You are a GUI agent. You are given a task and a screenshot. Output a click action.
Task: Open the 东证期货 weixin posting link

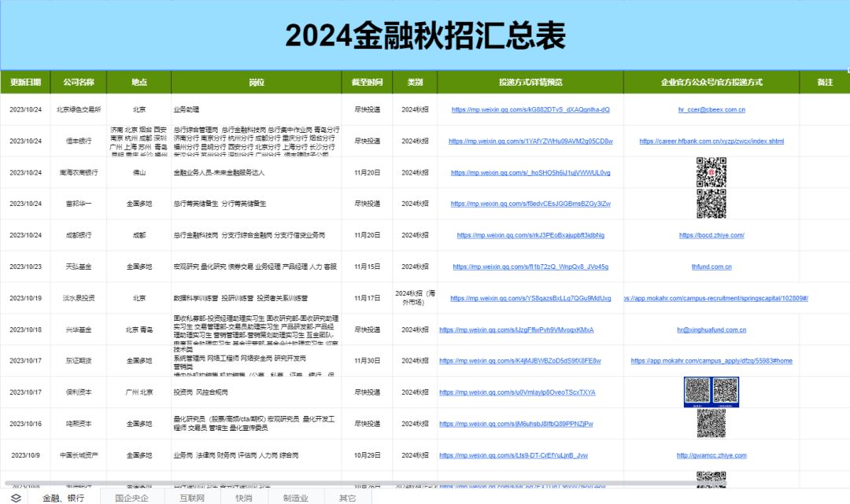[520, 361]
